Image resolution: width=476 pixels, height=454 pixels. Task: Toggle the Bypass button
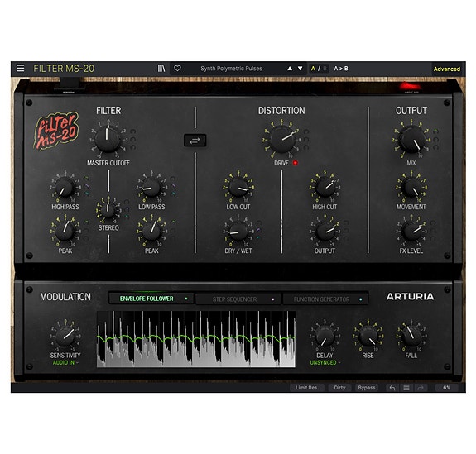[x=367, y=388]
